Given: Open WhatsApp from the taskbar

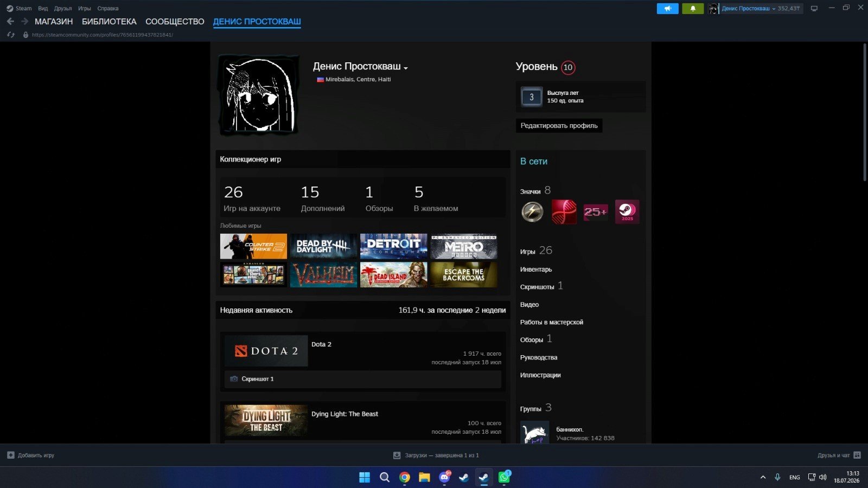Looking at the screenshot, I should (504, 477).
